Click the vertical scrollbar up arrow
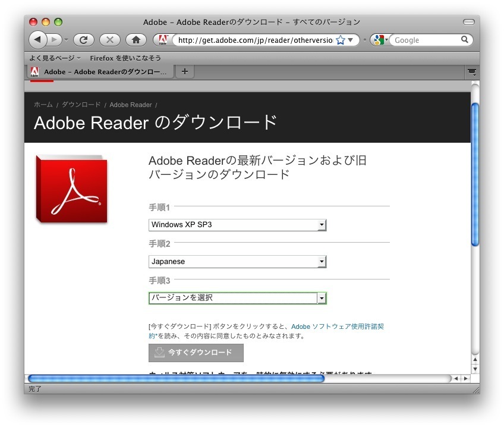Viewport: 504px width, 427px height. (475, 360)
